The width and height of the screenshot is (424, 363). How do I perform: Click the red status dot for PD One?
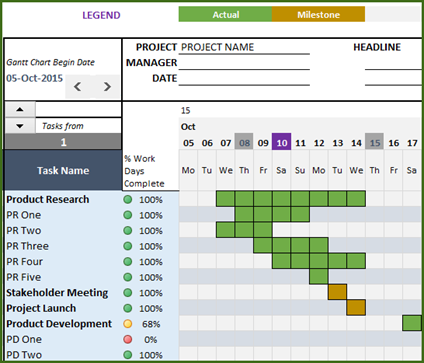coord(128,339)
